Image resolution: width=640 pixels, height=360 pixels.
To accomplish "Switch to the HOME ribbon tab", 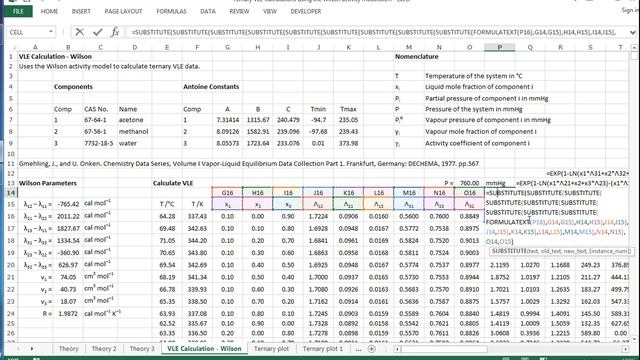I will click(49, 11).
